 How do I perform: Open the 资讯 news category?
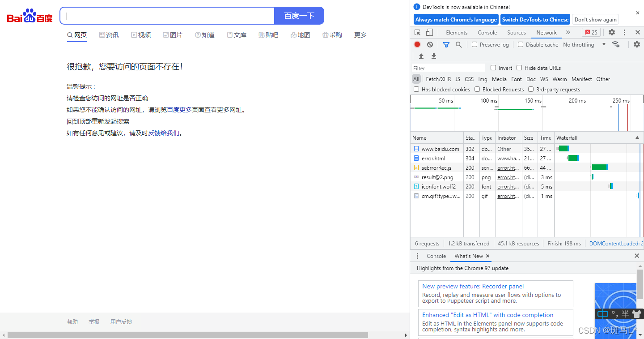coord(109,35)
